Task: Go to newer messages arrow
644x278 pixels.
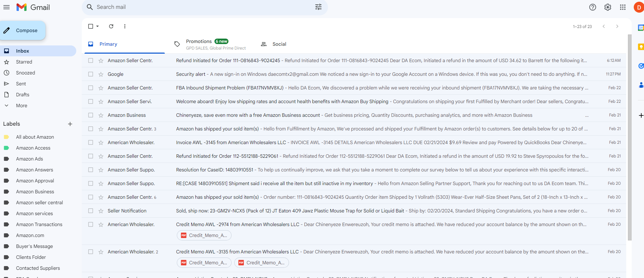Action: tap(604, 26)
